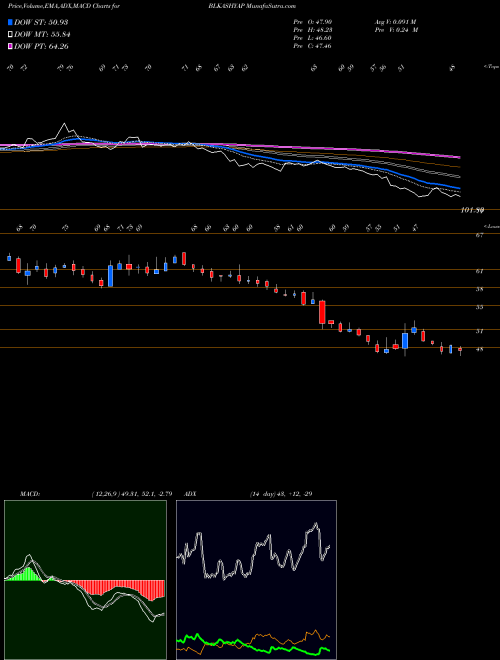
Task: Click the 'Pre H: 48.23' value
Action: (313, 30)
